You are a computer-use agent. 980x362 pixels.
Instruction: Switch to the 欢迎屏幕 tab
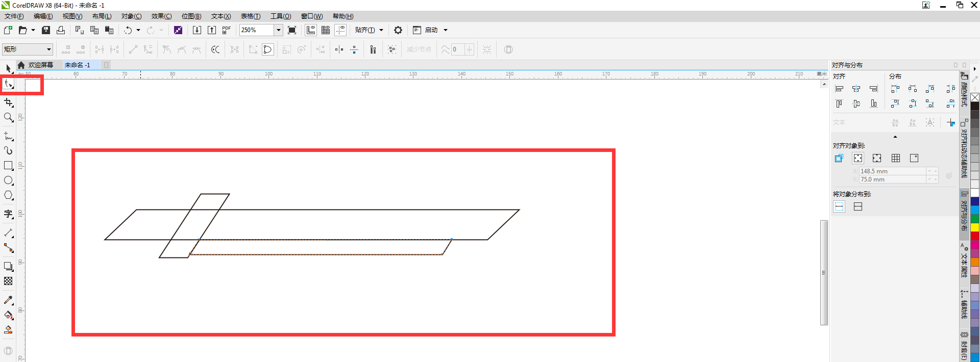coord(40,65)
